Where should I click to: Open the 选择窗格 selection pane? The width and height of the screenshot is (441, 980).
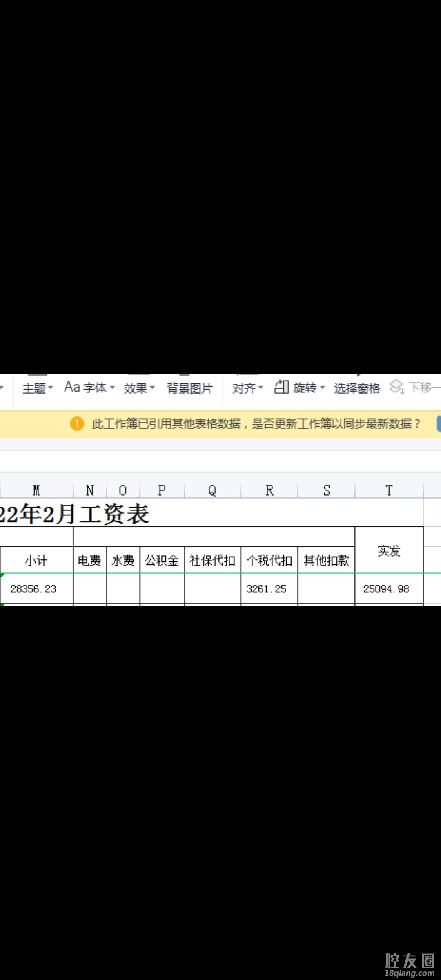pyautogui.click(x=357, y=388)
